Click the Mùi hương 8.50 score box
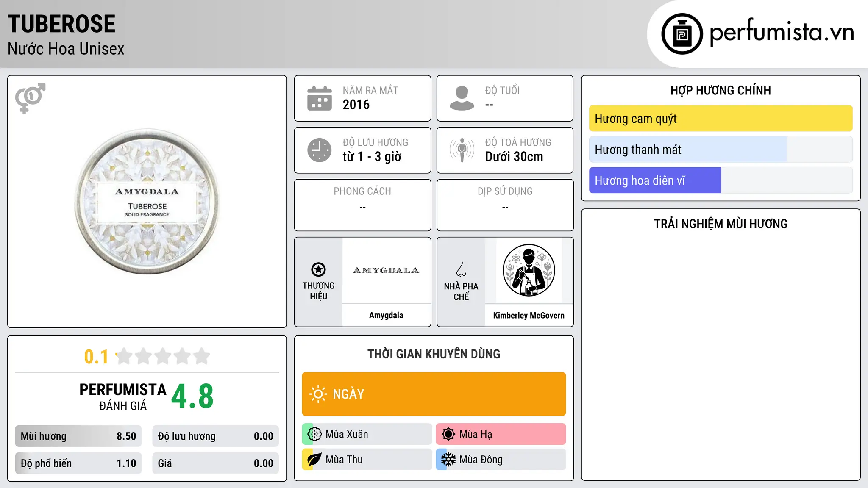Viewport: 868px width, 488px height. 78,436
